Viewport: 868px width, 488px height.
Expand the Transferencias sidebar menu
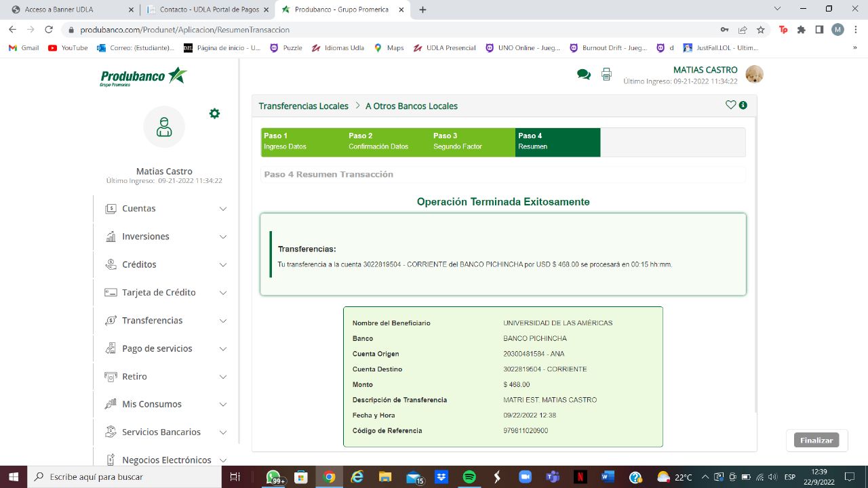[166, 321]
